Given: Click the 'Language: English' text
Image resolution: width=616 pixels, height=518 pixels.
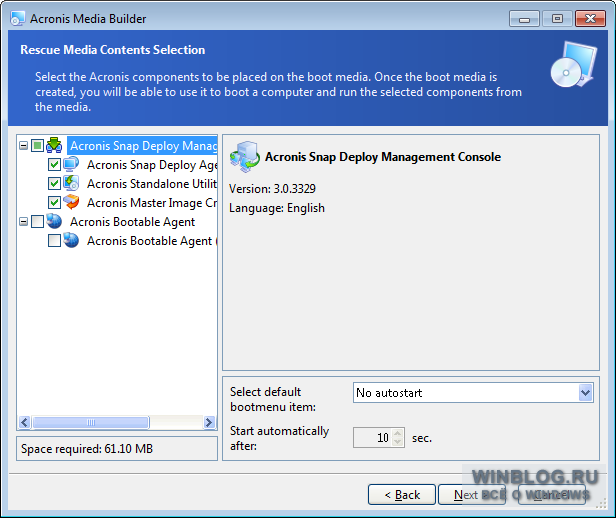Looking at the screenshot, I should point(277,208).
